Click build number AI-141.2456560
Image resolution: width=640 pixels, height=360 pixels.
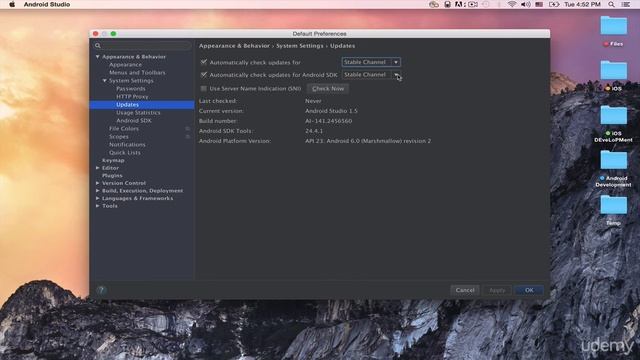tap(329, 121)
